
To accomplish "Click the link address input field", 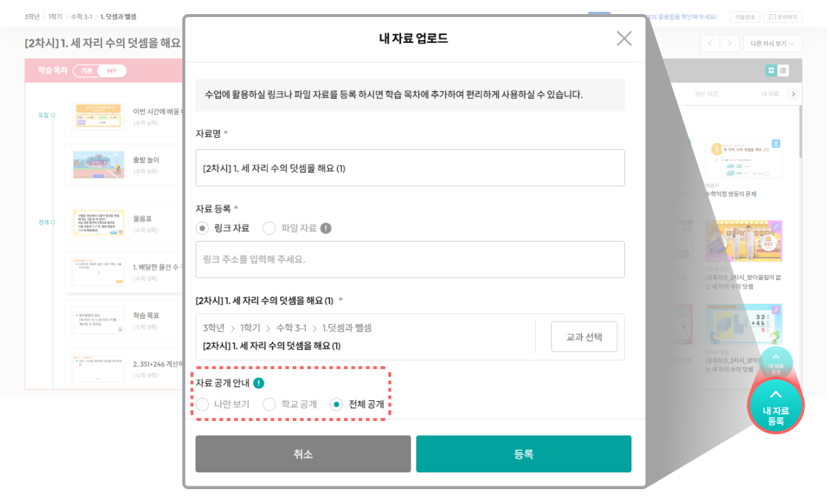I will point(410,259).
